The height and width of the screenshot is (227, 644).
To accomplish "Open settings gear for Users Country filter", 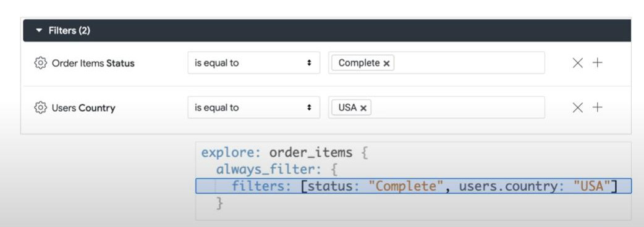I will coord(40,108).
